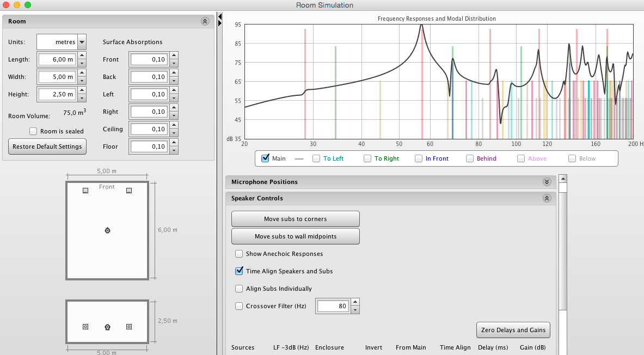Select right speaker icon in elevation view

point(129,327)
